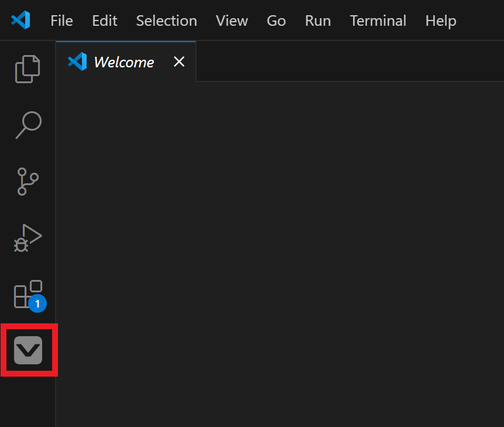The width and height of the screenshot is (504, 427).
Task: Select the Run and Debug icon
Action: [x=27, y=238]
